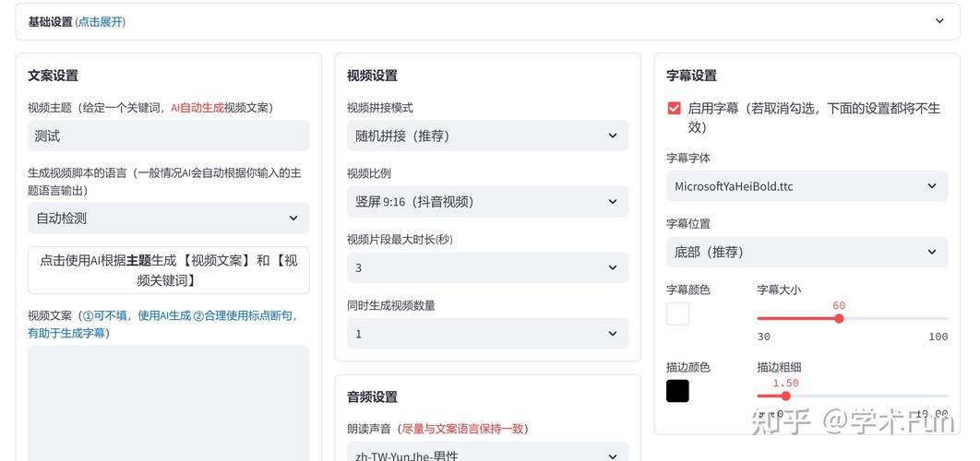Screen dimensions: 980x461
Task: Click the slider minimum value 30 label
Action: (x=764, y=337)
